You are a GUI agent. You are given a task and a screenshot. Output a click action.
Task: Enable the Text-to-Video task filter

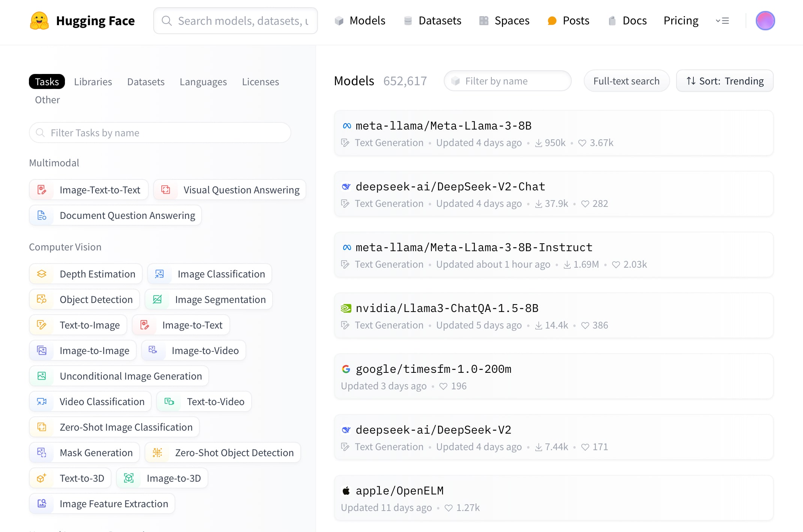[x=204, y=401]
